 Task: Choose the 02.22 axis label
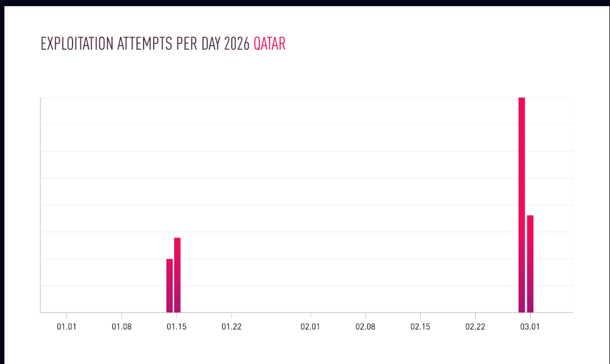tap(475, 327)
